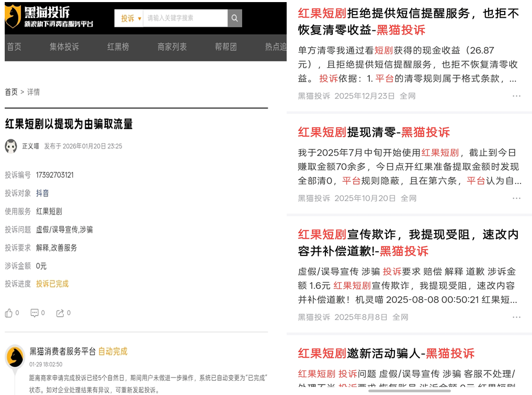Click the 正义喵 user avatar
532x395 pixels.
click(11, 146)
